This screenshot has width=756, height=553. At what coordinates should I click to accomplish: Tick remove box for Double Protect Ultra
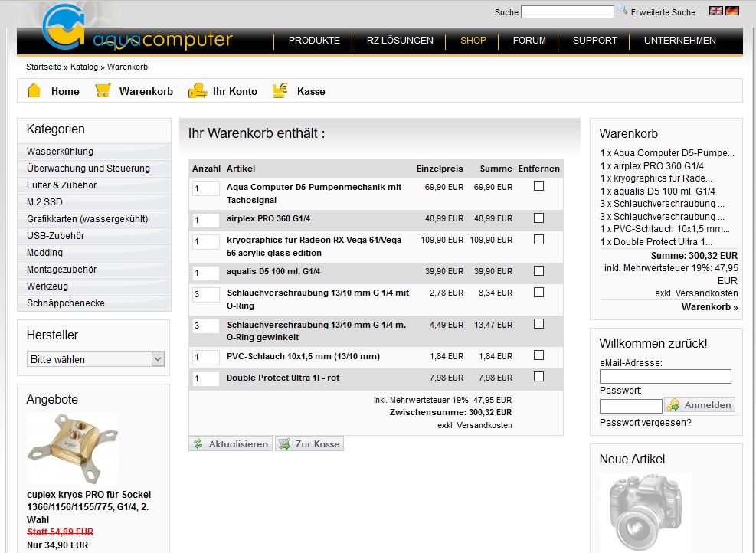pos(539,377)
